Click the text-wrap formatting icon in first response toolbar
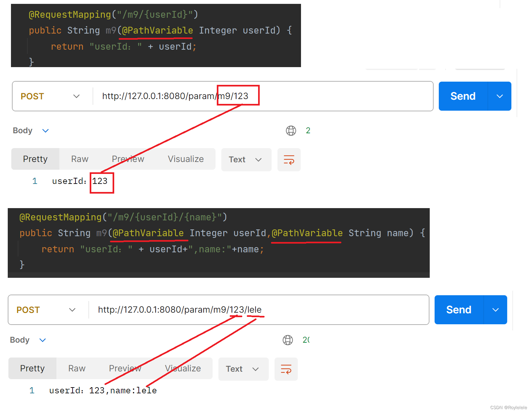Screen dimensions: 532x413 coord(289,159)
